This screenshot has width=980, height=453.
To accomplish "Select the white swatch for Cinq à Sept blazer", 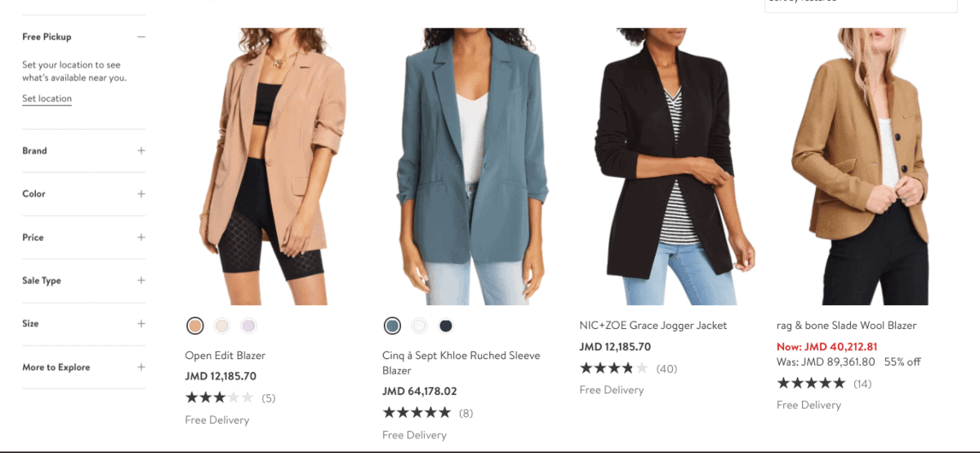I will click(x=419, y=326).
